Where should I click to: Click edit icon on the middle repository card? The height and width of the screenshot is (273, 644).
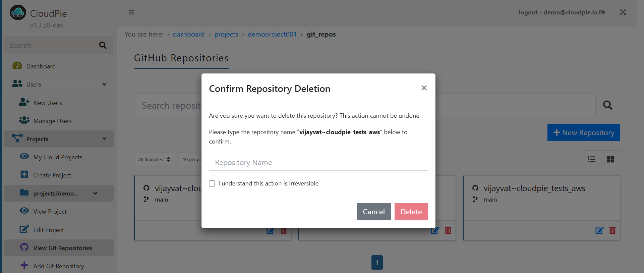coord(435,230)
